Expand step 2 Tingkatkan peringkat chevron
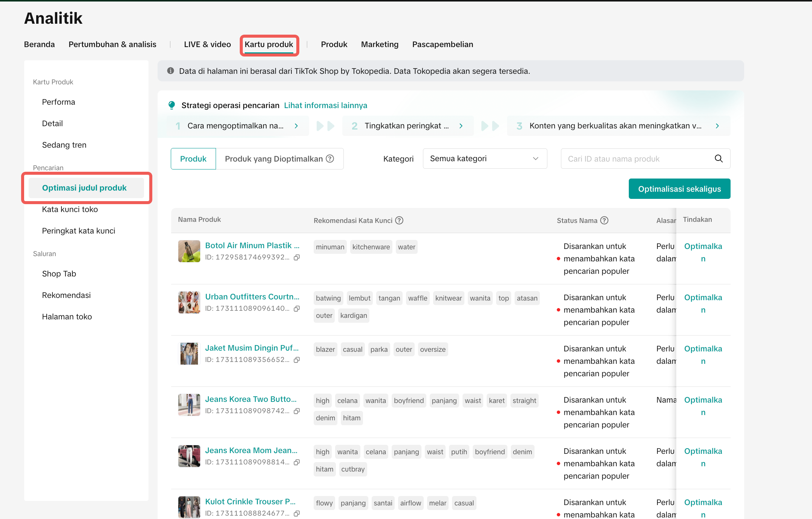The height and width of the screenshot is (519, 812). 461,126
